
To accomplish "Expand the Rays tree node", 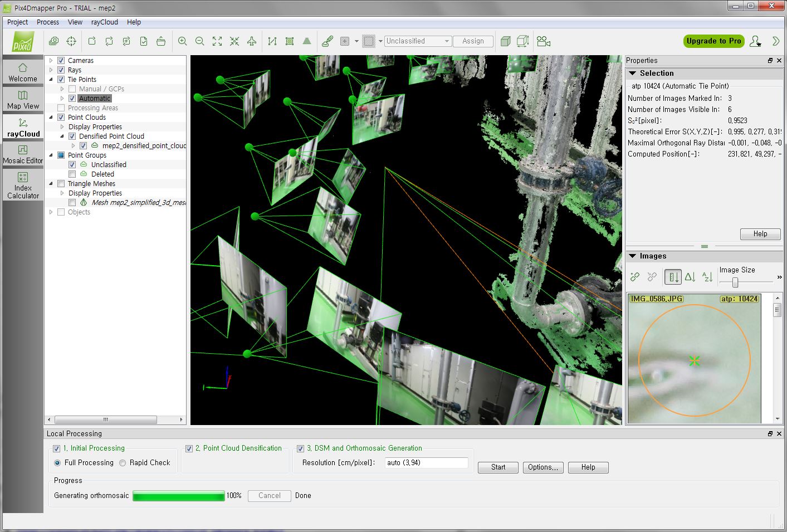I will (x=51, y=70).
